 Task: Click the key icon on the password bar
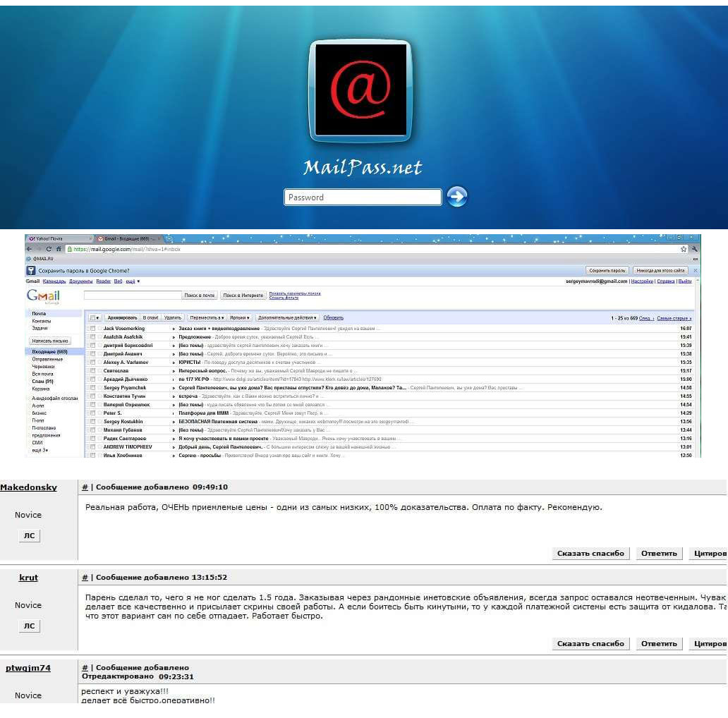tap(31, 271)
